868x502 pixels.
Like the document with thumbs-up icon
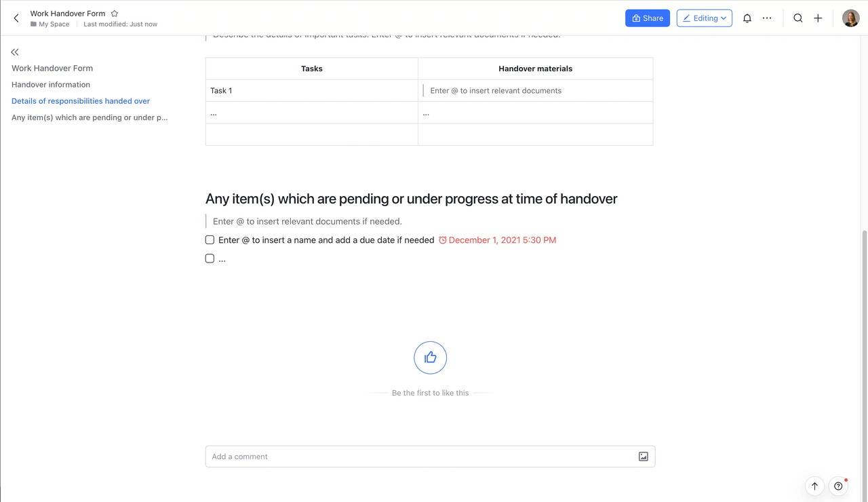tap(431, 358)
